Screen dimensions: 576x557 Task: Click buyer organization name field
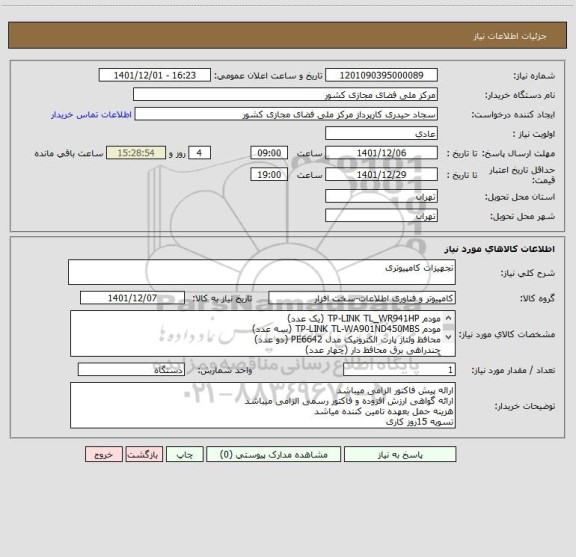coord(285,95)
